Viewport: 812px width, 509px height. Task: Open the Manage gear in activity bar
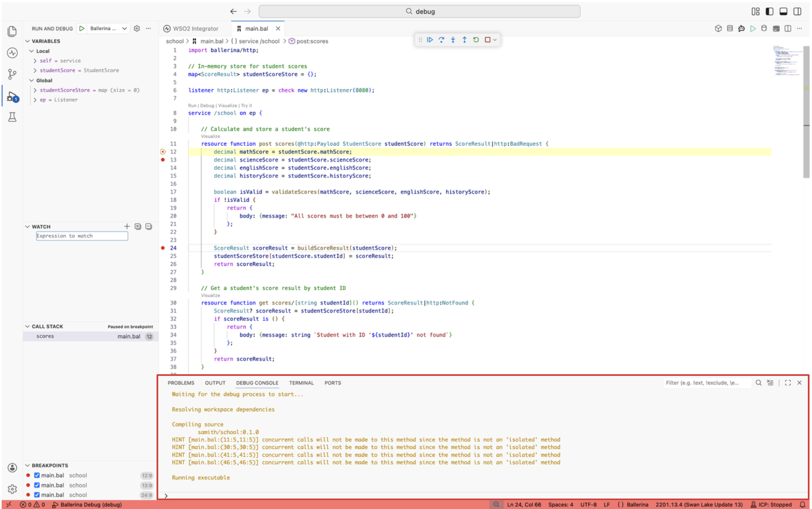coord(12,489)
